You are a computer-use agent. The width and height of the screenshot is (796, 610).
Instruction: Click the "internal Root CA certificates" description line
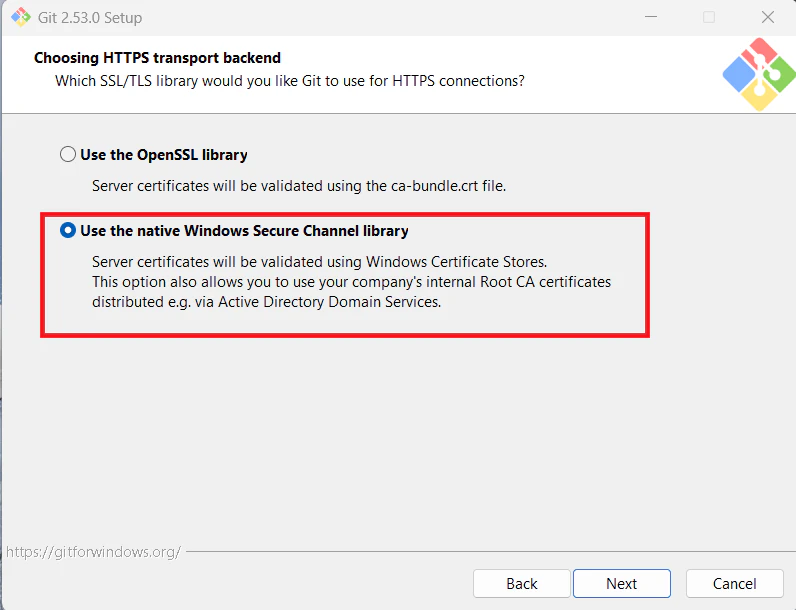[x=351, y=282]
